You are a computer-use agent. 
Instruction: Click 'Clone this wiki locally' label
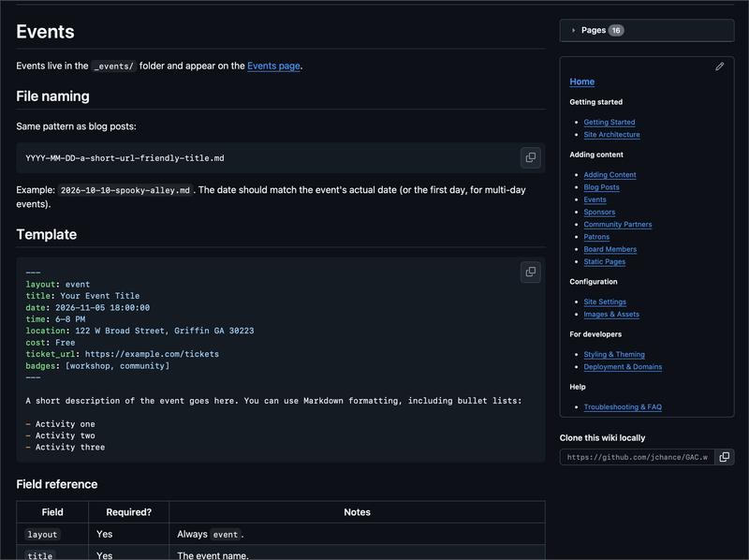602,437
